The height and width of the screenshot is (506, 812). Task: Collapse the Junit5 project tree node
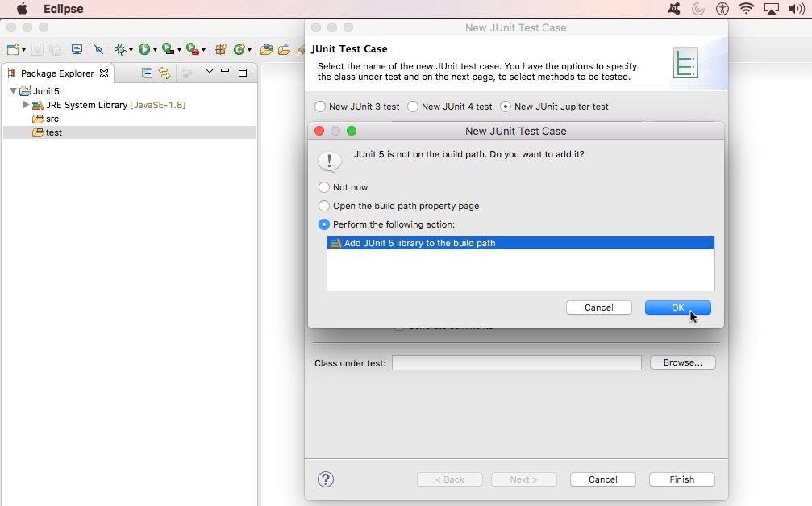[13, 90]
